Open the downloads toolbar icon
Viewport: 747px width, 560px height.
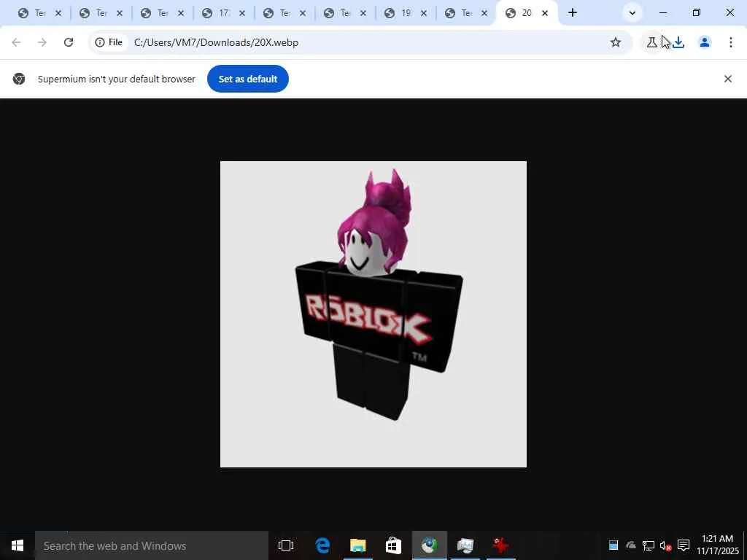[x=678, y=42]
